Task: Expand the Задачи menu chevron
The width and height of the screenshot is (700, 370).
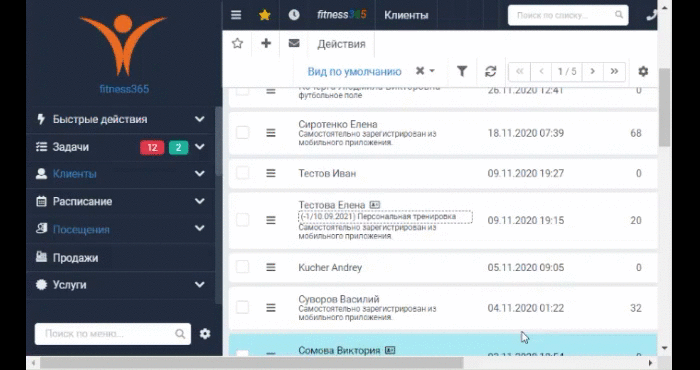Action: pos(200,146)
